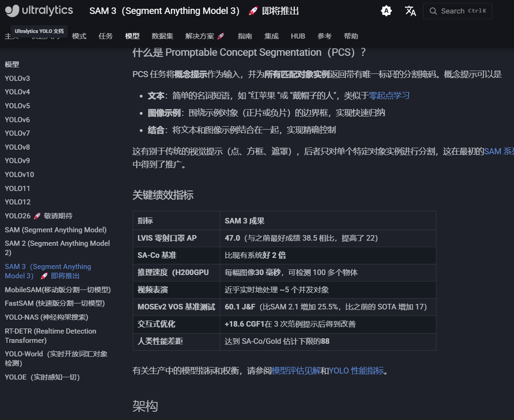Select the 模型 navigation tab
The height and width of the screenshot is (420, 514).
(132, 36)
